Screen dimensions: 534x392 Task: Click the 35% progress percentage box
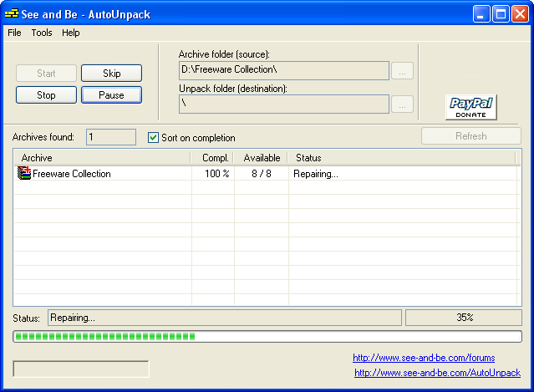(464, 318)
